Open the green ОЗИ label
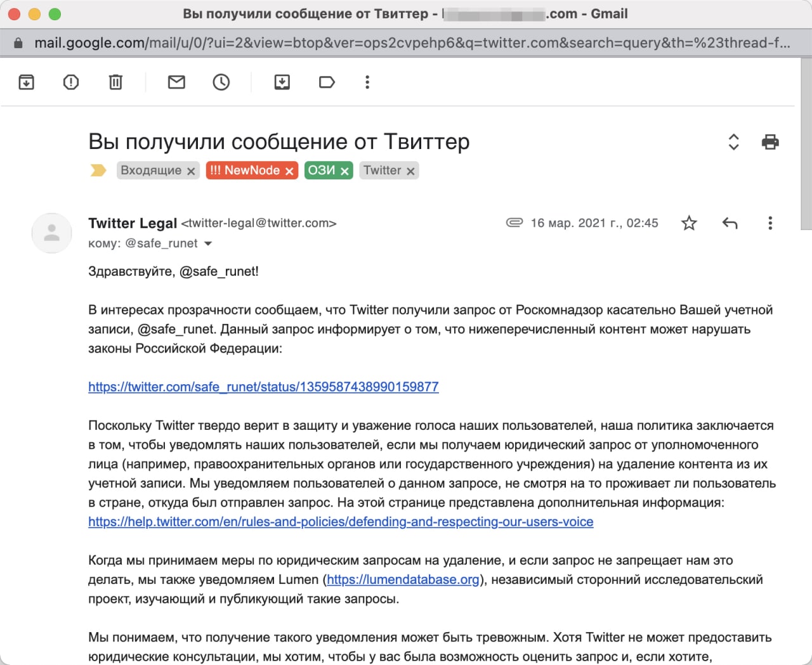The height and width of the screenshot is (665, 812). [322, 171]
